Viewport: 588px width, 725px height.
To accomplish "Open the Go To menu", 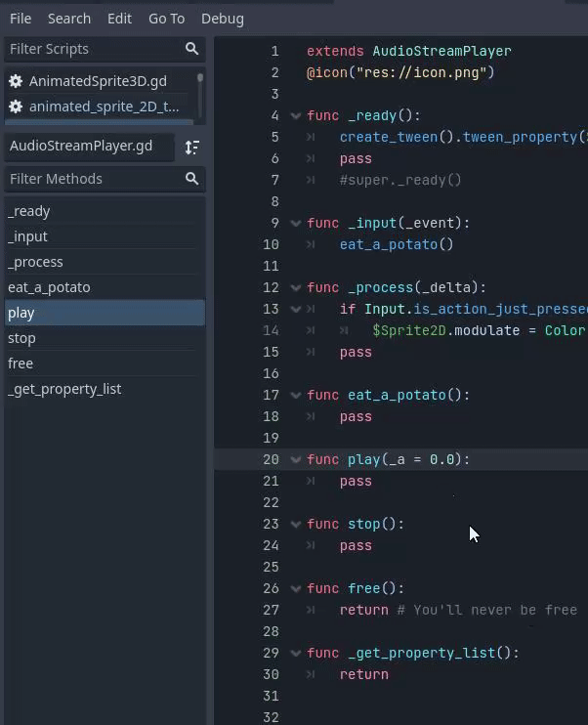I will click(x=166, y=19).
